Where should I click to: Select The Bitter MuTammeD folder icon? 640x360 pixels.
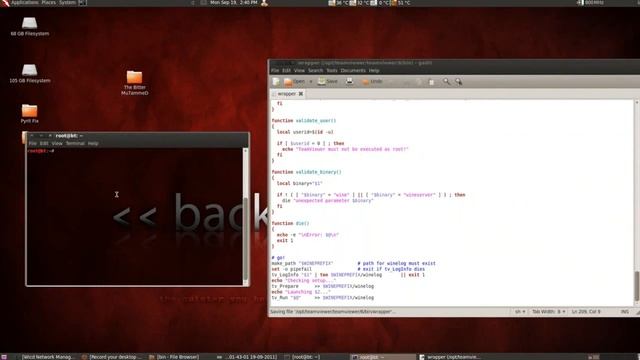coord(134,83)
